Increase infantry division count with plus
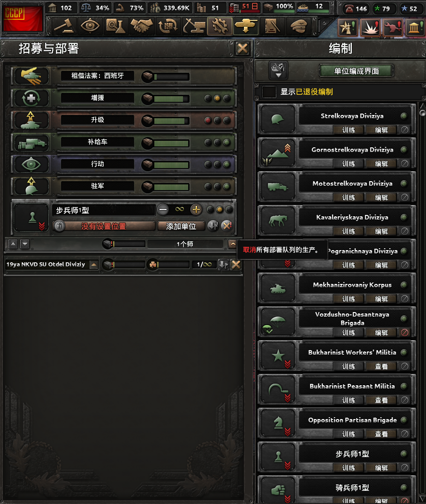 196,210
